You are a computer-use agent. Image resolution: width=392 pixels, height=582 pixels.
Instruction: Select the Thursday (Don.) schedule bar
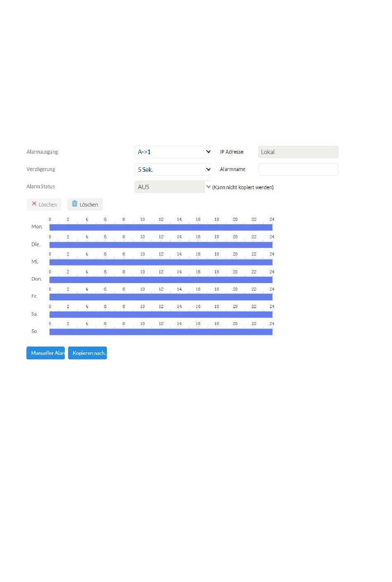161,280
